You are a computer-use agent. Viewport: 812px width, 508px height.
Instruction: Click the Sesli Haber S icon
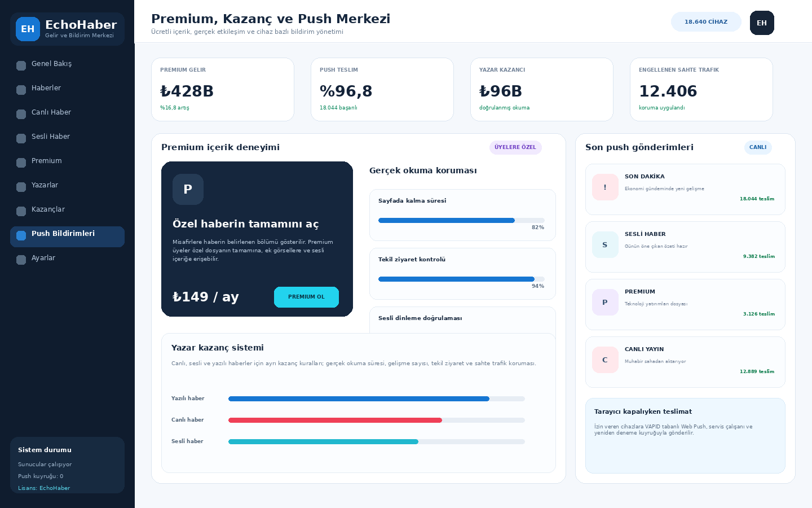point(605,244)
